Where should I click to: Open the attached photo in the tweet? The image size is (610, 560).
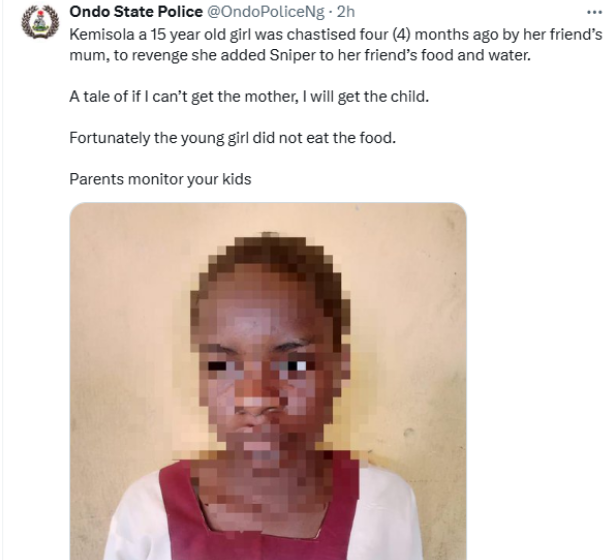coord(268,380)
